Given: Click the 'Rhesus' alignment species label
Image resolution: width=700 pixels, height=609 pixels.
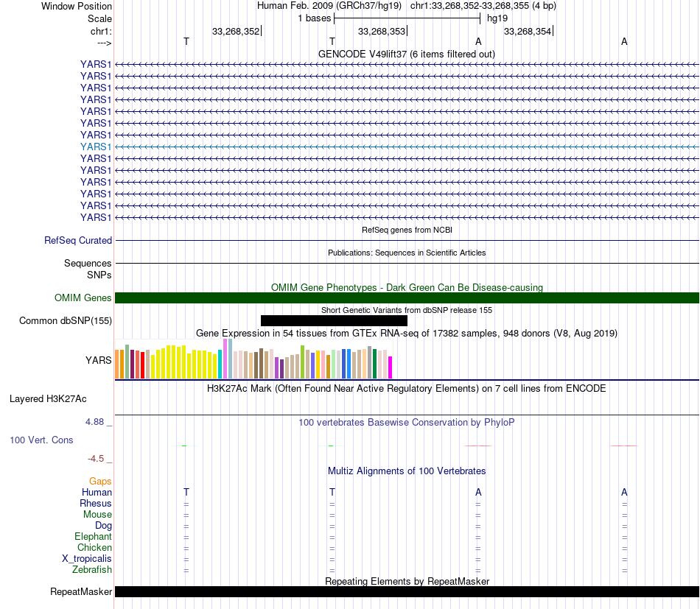Looking at the screenshot, I should click(96, 503).
